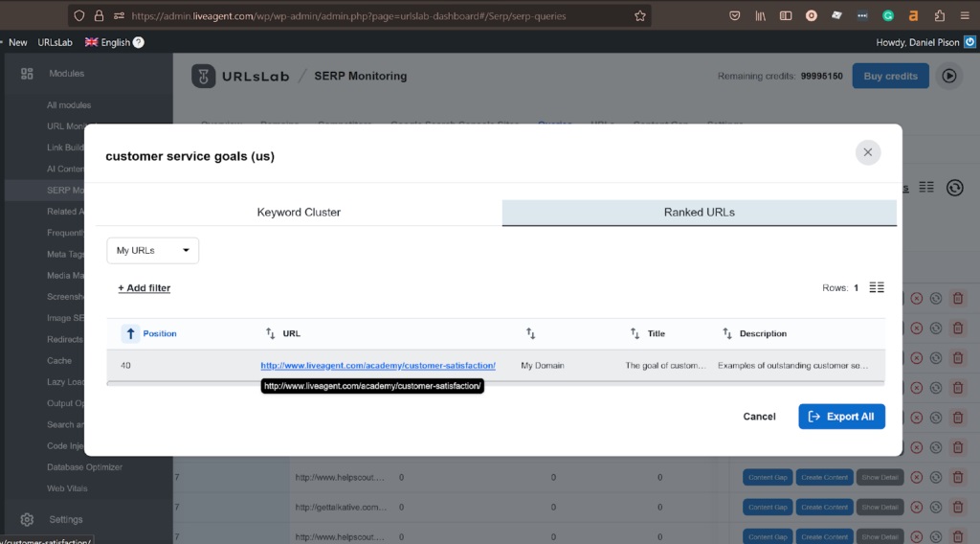
Task: Click Create Content button in gettalkative row
Action: point(824,507)
